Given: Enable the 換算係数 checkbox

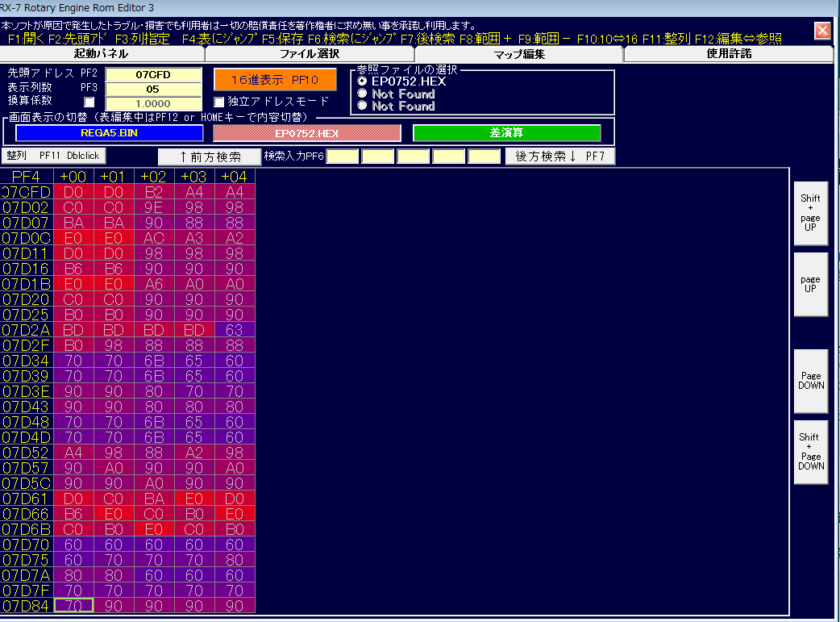Looking at the screenshot, I should [x=89, y=102].
